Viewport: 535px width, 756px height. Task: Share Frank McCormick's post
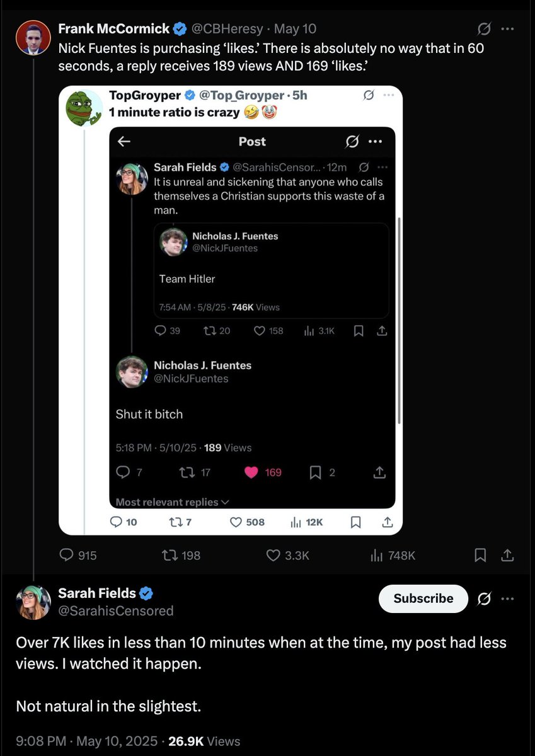507,555
